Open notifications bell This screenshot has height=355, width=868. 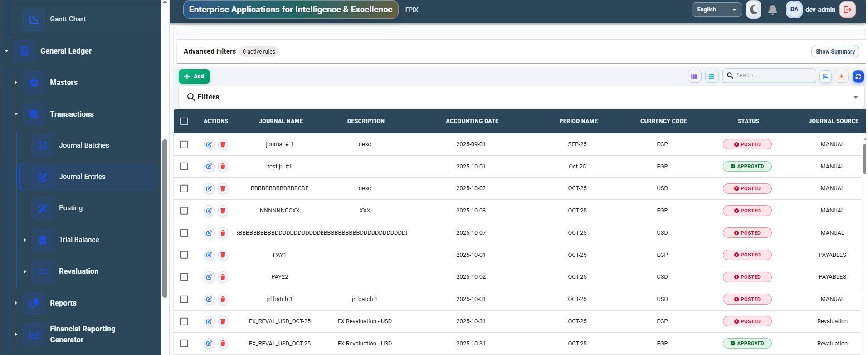(x=773, y=10)
